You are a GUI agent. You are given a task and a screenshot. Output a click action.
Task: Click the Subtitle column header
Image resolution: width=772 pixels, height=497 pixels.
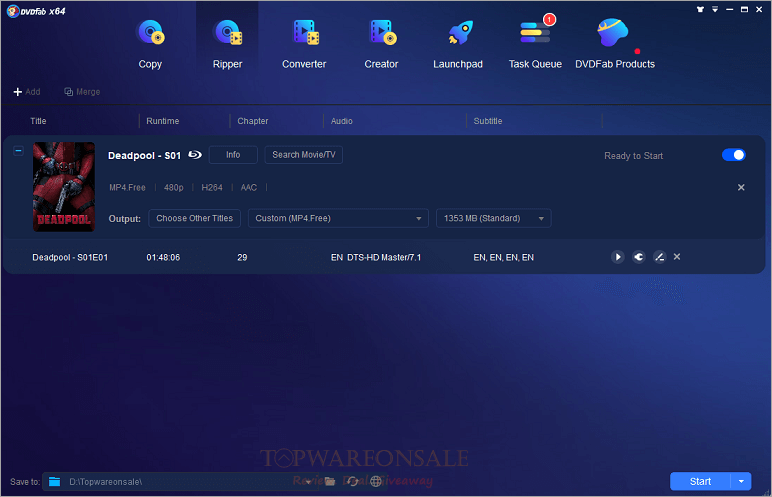click(x=488, y=121)
